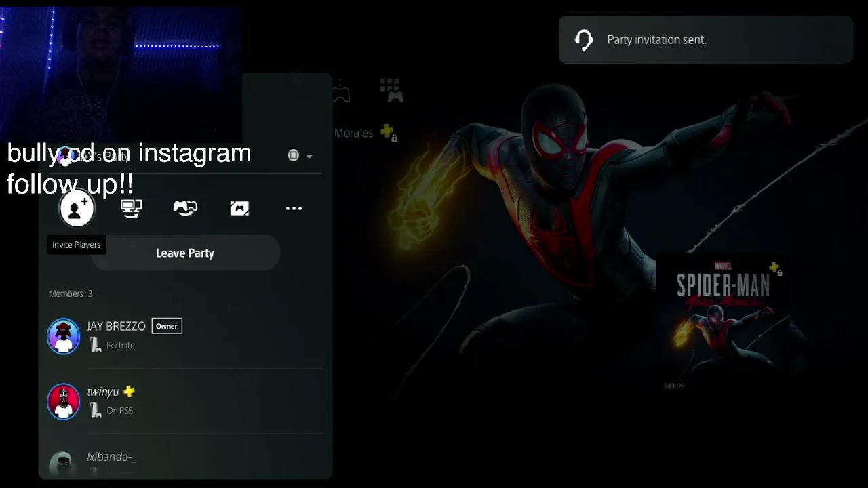Viewport: 868px width, 488px height.
Task: Select lxlbando-_'s avatar
Action: click(64, 464)
